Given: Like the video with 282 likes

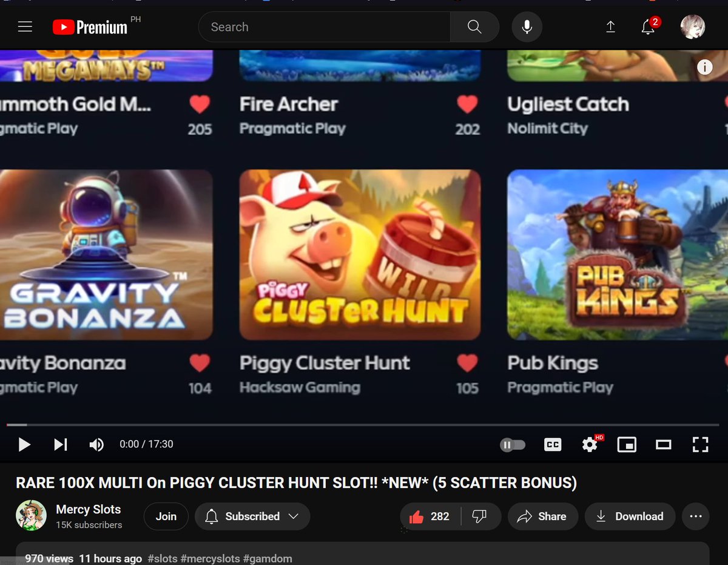Looking at the screenshot, I should click(x=430, y=516).
